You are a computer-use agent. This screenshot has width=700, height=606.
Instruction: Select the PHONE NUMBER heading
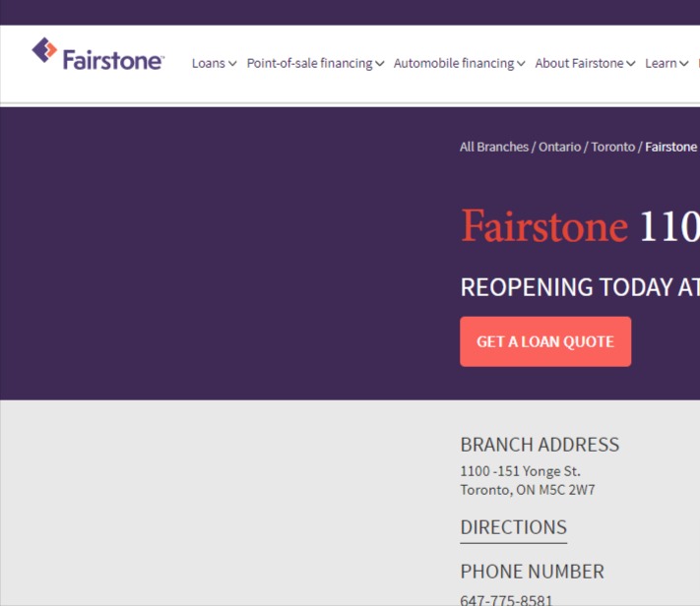pos(533,572)
